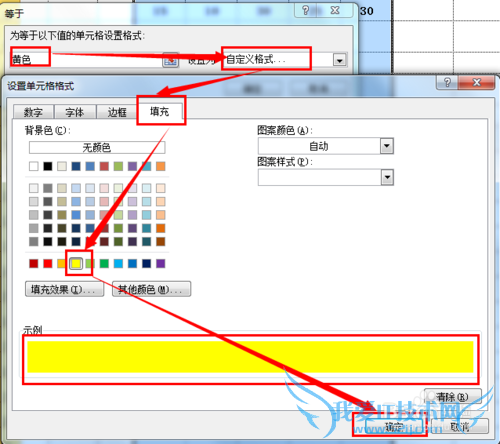Viewport: 500px width, 444px height.
Task: Pick the dark red standard color swatch
Action: pyautogui.click(x=34, y=264)
